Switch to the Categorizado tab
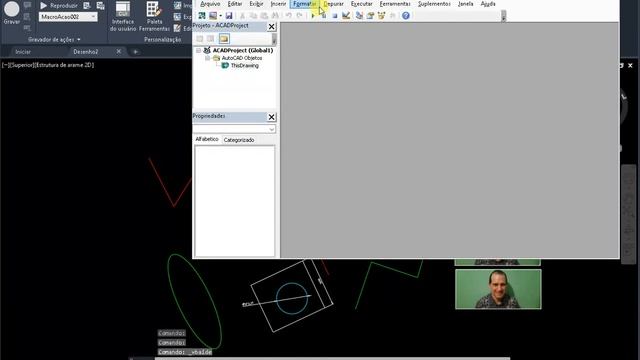Screen dimensions: 640x360 pos(239,140)
